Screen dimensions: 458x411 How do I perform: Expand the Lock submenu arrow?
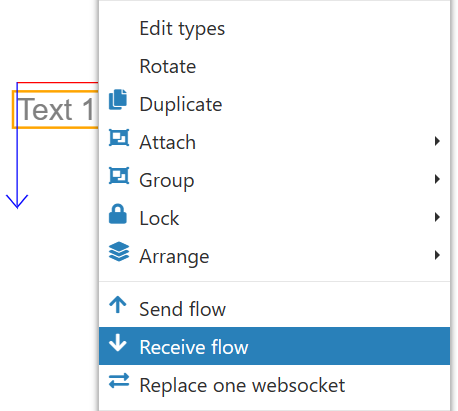(437, 217)
